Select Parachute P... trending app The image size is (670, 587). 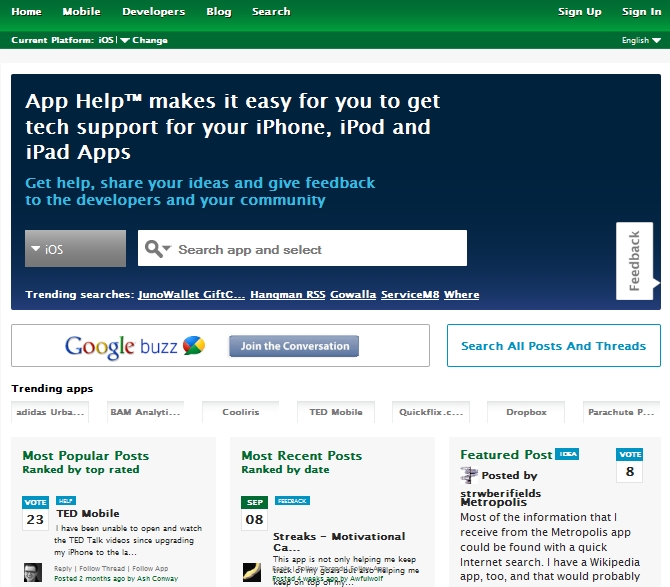pyautogui.click(x=621, y=412)
